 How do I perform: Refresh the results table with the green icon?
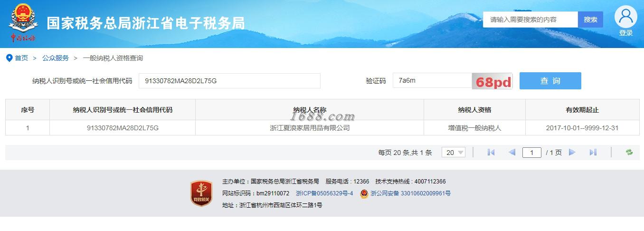tap(629, 152)
